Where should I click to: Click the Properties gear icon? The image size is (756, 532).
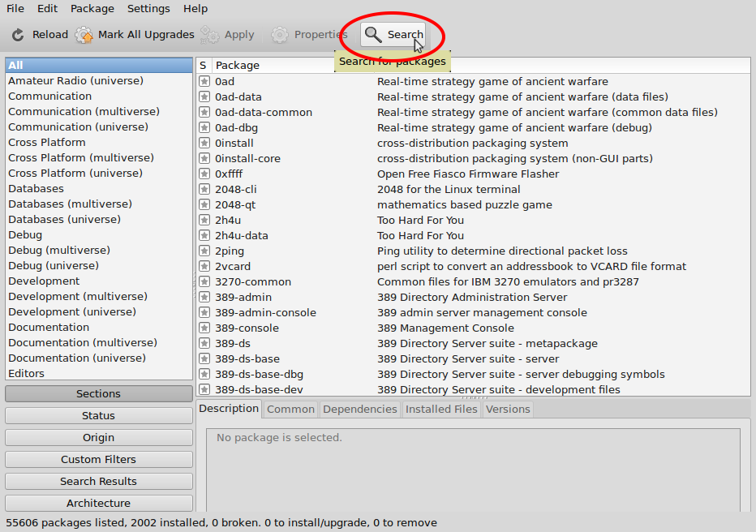tap(280, 35)
